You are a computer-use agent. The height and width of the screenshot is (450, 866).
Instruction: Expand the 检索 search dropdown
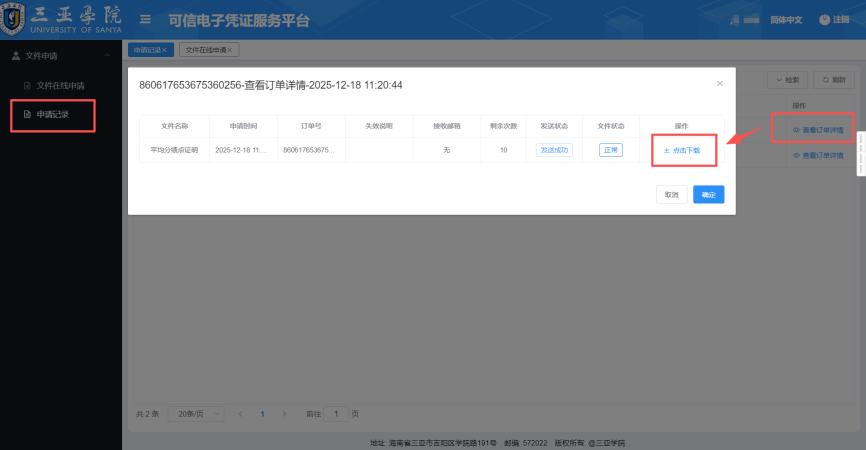click(787, 80)
